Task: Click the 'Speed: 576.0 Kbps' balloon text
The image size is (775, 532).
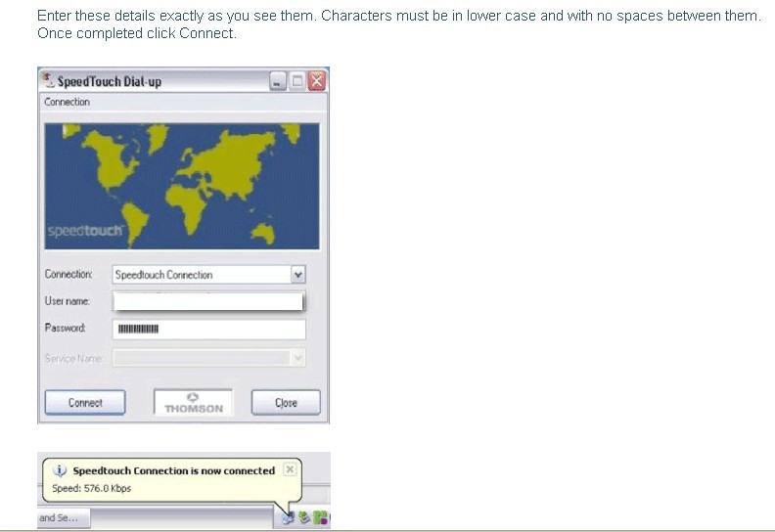Action: click(91, 488)
